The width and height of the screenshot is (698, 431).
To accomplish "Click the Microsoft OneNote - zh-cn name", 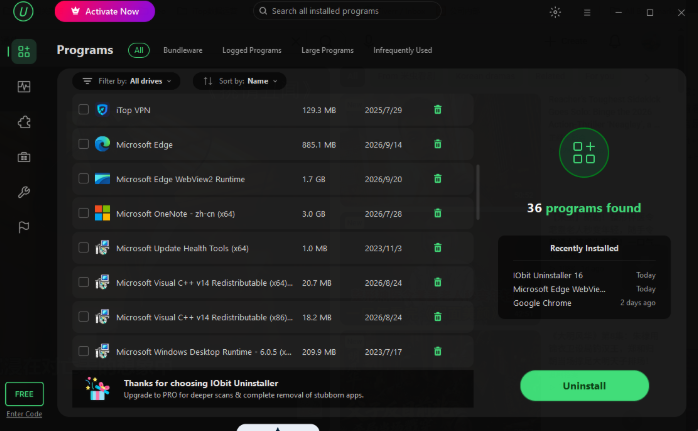I will (175, 214).
